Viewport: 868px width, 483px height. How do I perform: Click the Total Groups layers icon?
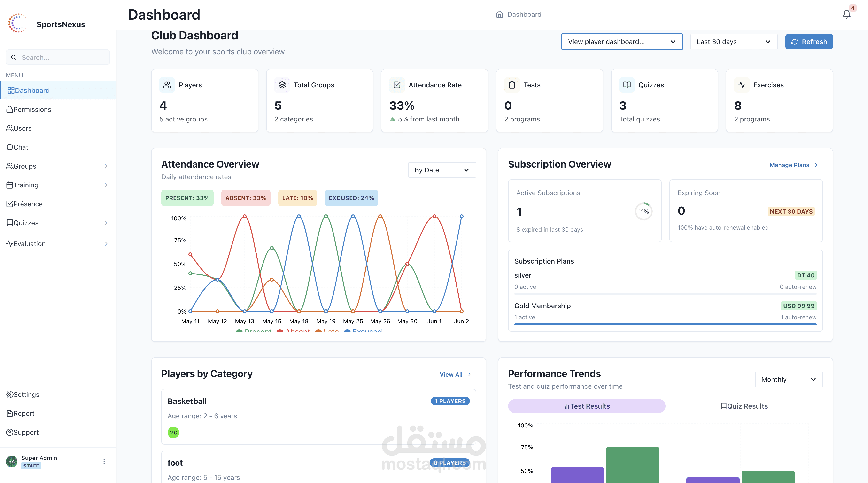coord(282,85)
